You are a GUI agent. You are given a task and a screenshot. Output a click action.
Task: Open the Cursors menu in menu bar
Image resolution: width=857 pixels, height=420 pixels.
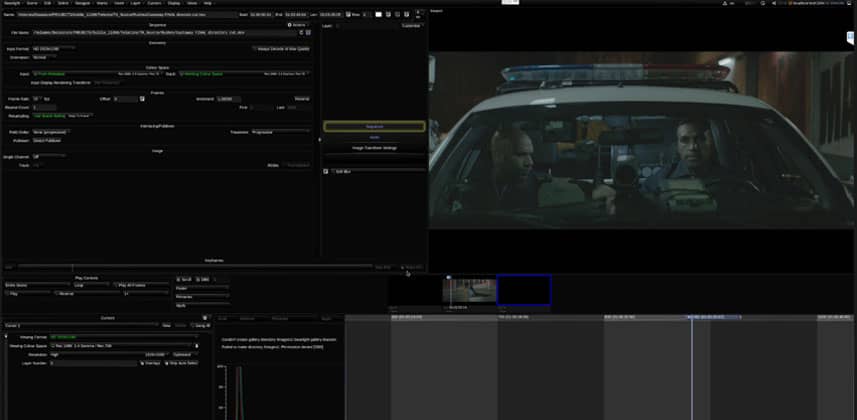pyautogui.click(x=154, y=3)
